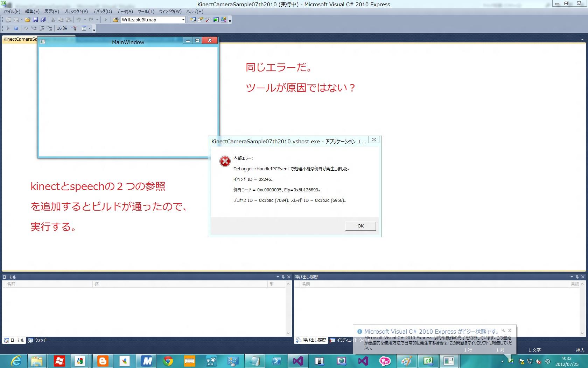
Task: Expand the Redo history dropdown arrow
Action: click(x=97, y=20)
